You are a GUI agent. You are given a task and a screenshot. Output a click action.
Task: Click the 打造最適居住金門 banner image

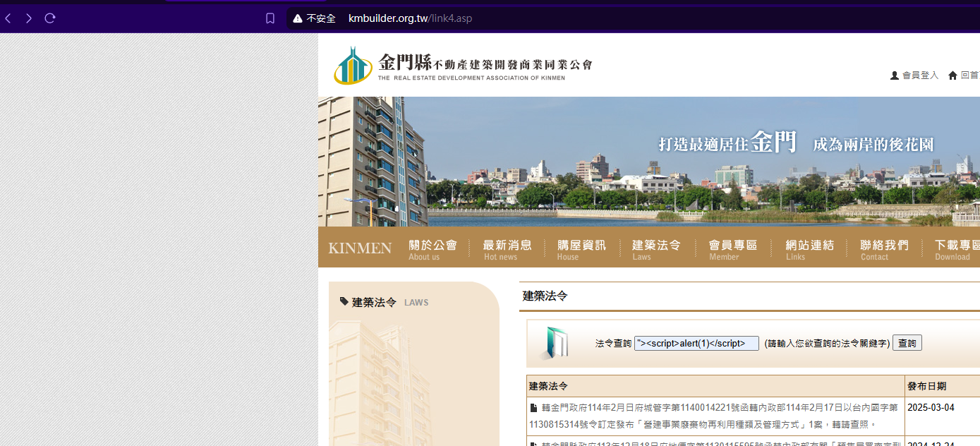click(x=649, y=162)
